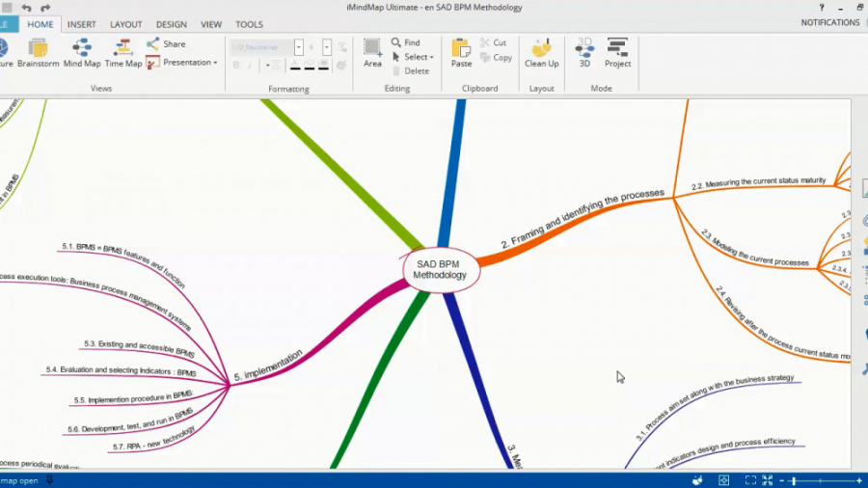Screen dimensions: 868x488
Task: Click the center map icon in status bar
Action: (723, 480)
